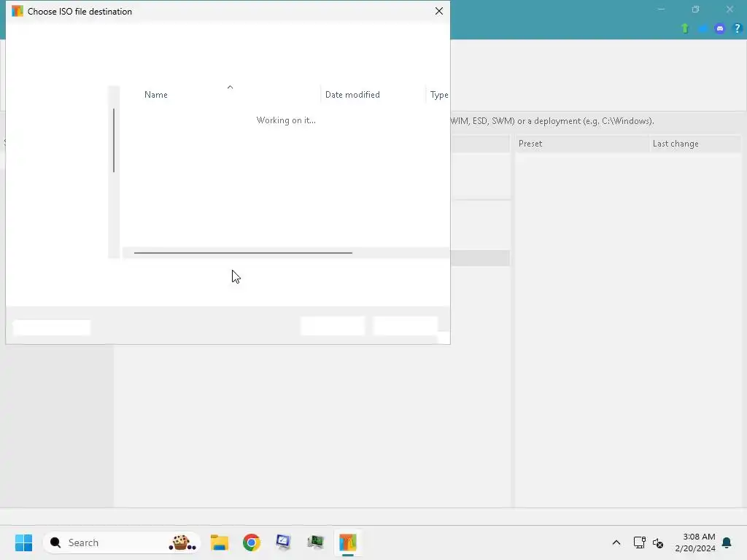Click the blue Twitter icon in header

703,28
